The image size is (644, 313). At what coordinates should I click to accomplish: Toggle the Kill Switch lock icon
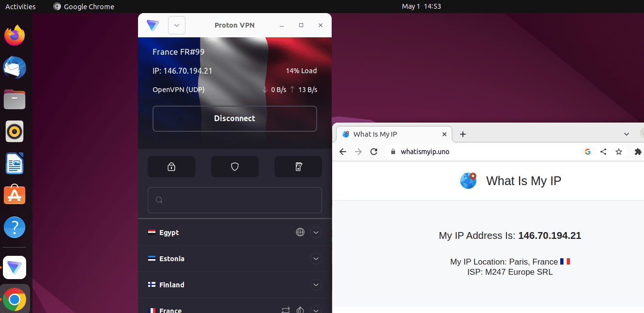171,167
